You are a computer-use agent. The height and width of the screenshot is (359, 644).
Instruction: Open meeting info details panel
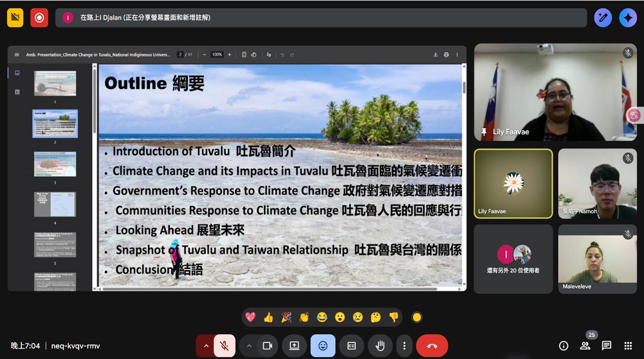coord(563,345)
